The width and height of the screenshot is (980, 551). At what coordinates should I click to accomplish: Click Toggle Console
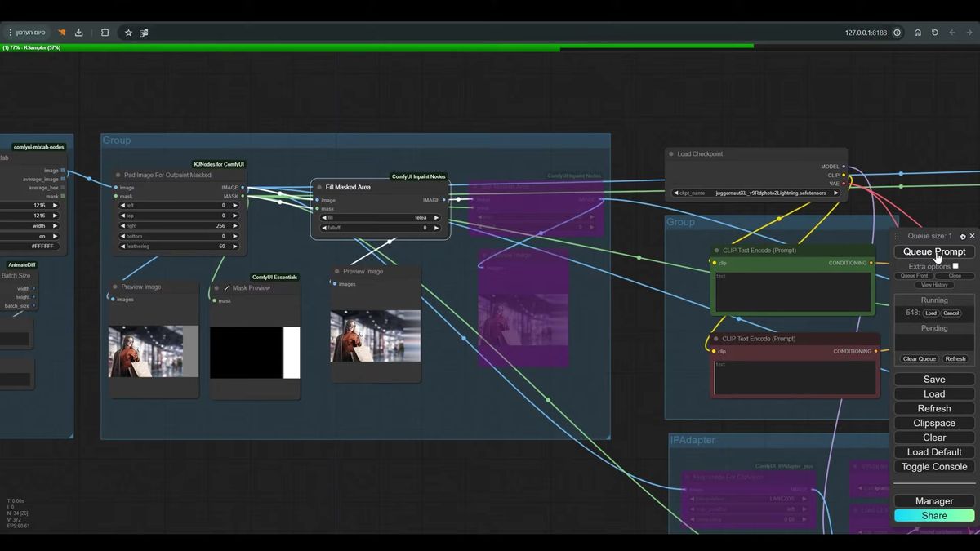[x=934, y=467]
